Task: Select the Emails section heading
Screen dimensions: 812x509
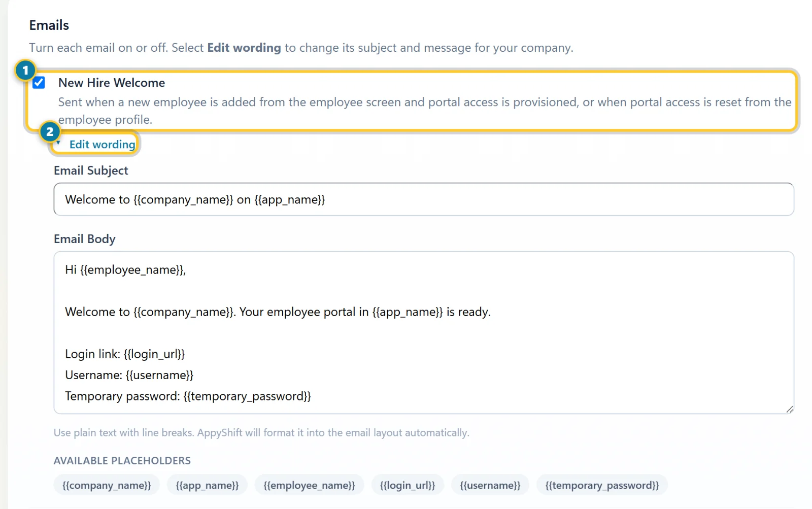Action: point(49,25)
